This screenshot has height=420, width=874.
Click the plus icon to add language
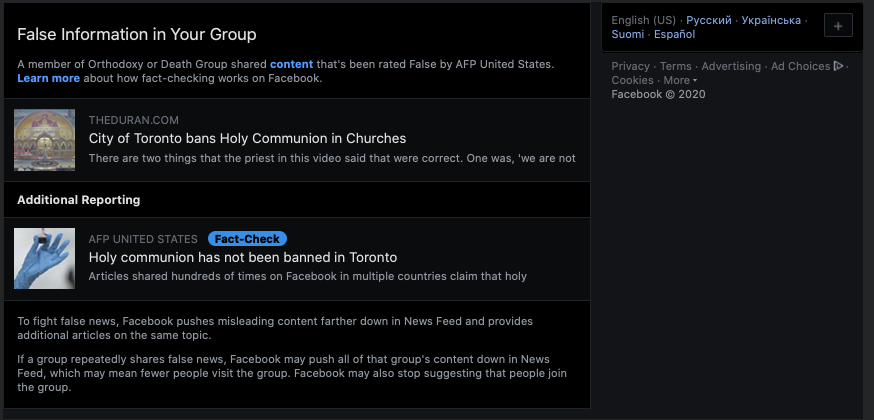coord(838,26)
